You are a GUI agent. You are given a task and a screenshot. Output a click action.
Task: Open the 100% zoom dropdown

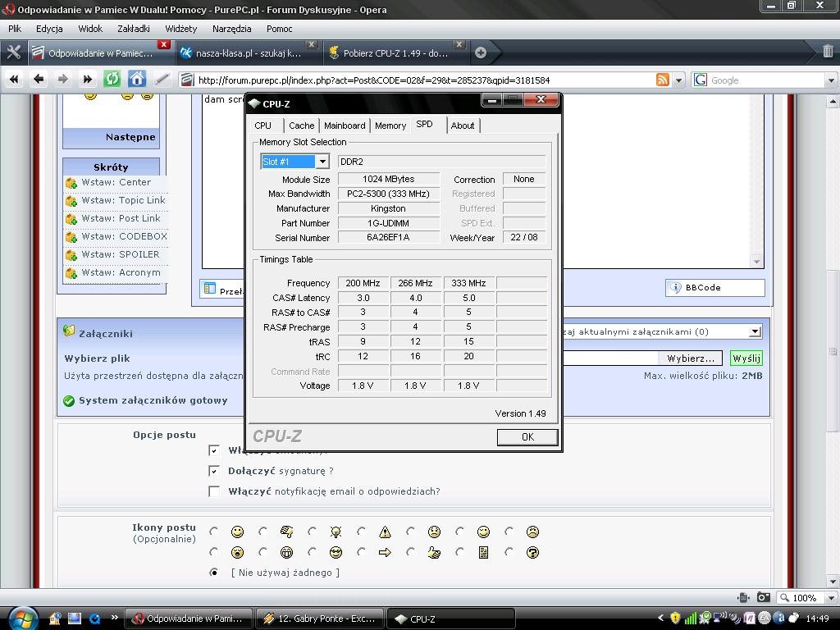click(x=831, y=598)
